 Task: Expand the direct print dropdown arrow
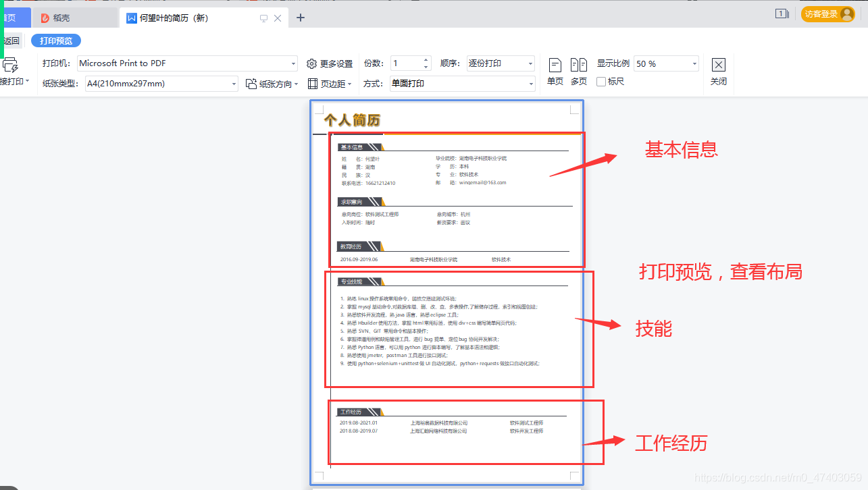(x=27, y=82)
